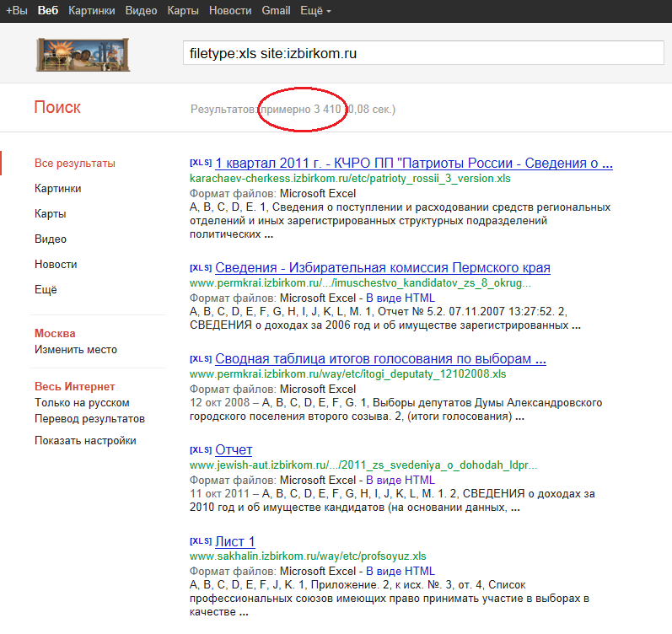Filter by Карты in the left sidebar

tap(50, 214)
